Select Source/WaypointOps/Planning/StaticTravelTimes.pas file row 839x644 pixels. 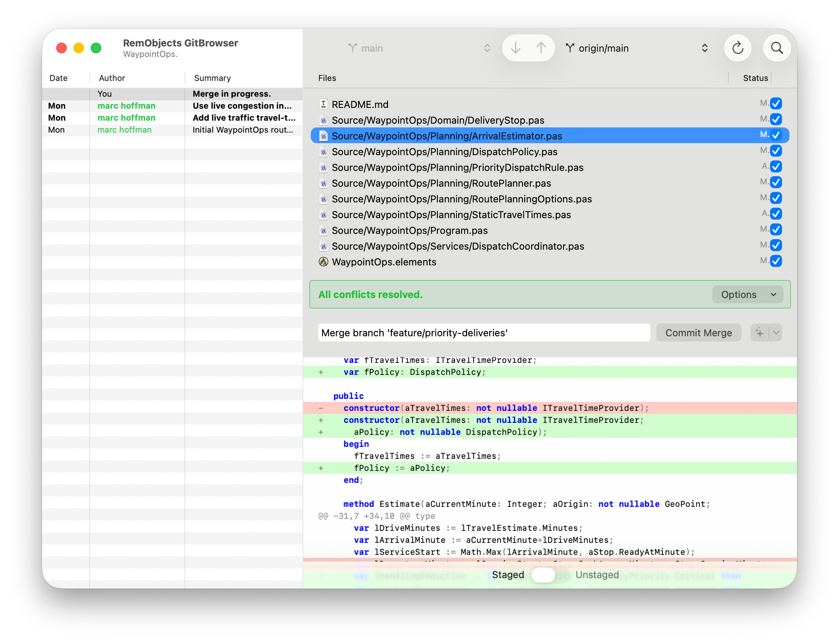point(550,215)
